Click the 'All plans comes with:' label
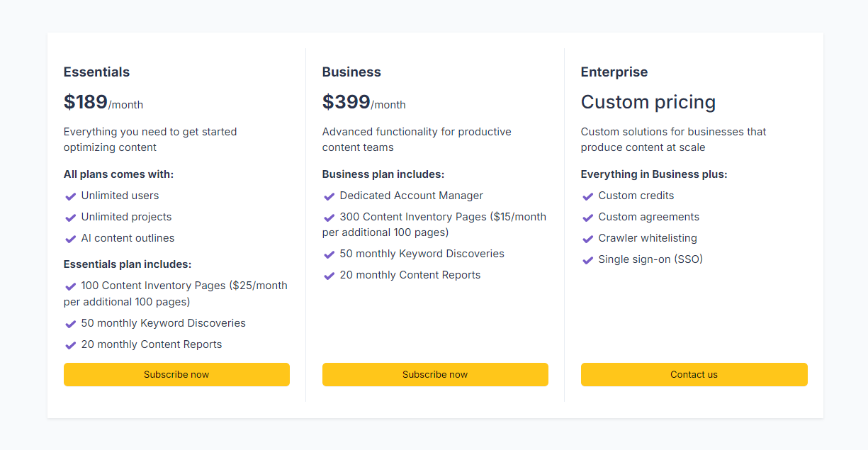The image size is (868, 450). [119, 174]
